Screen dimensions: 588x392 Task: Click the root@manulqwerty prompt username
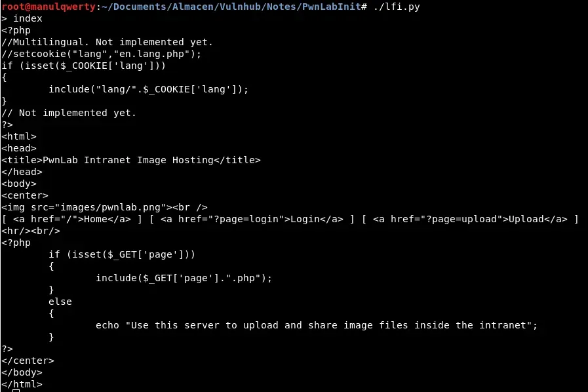pos(39,7)
